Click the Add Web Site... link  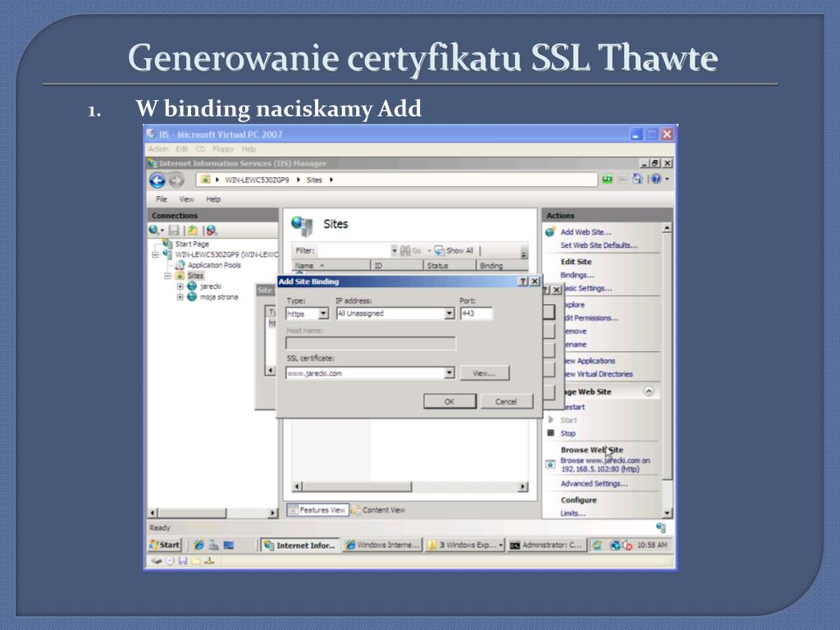coord(586,232)
